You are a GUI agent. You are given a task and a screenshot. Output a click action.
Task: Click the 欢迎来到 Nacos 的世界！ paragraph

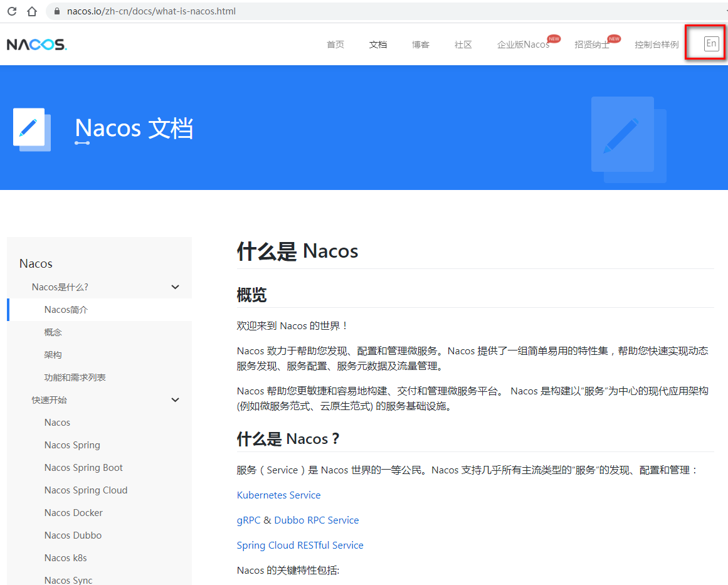click(x=292, y=326)
